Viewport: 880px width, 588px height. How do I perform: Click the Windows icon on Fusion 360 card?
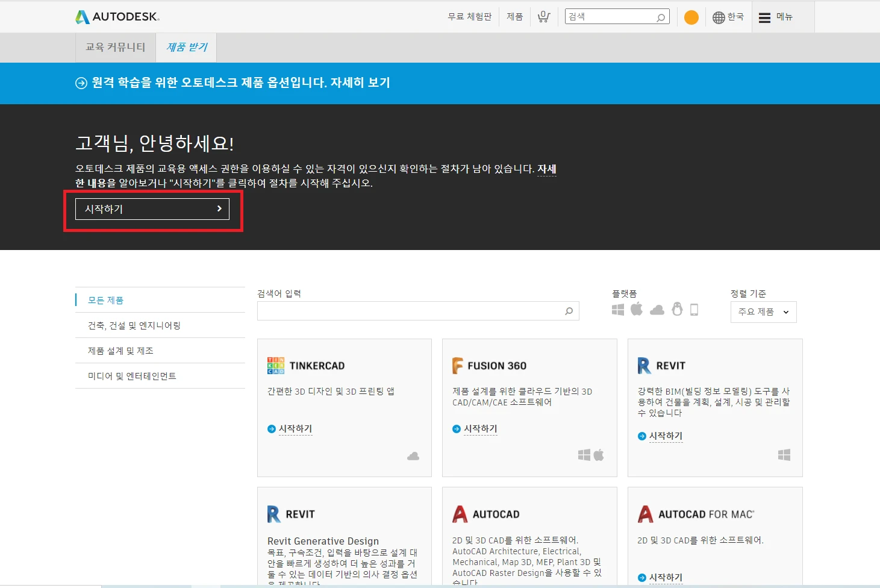(x=584, y=455)
